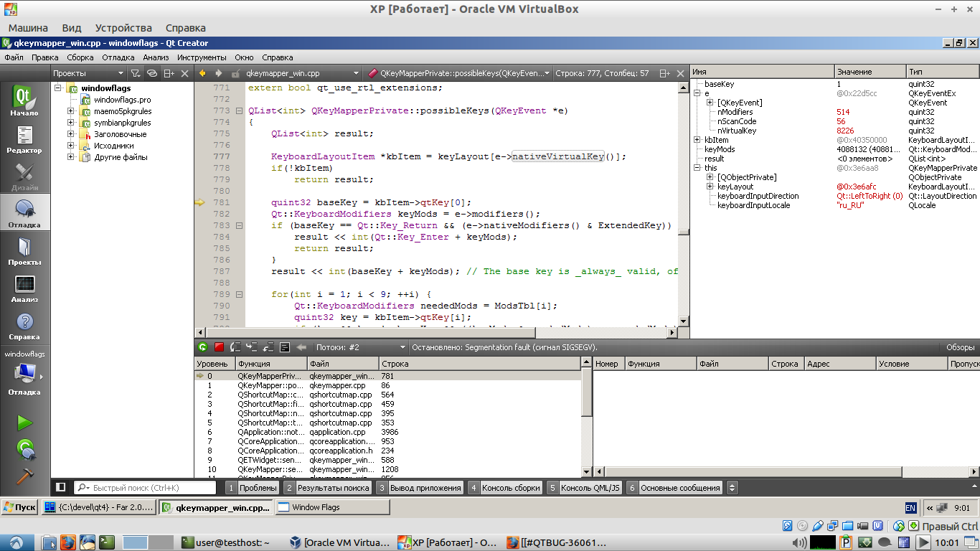Stop the debugger with the red square
980x551 pixels.
[x=220, y=347]
